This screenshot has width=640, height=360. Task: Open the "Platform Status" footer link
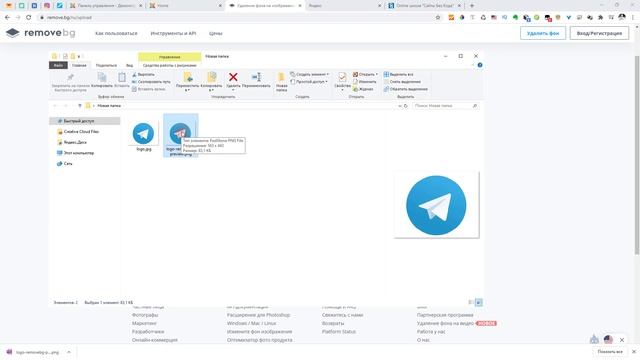tap(338, 331)
